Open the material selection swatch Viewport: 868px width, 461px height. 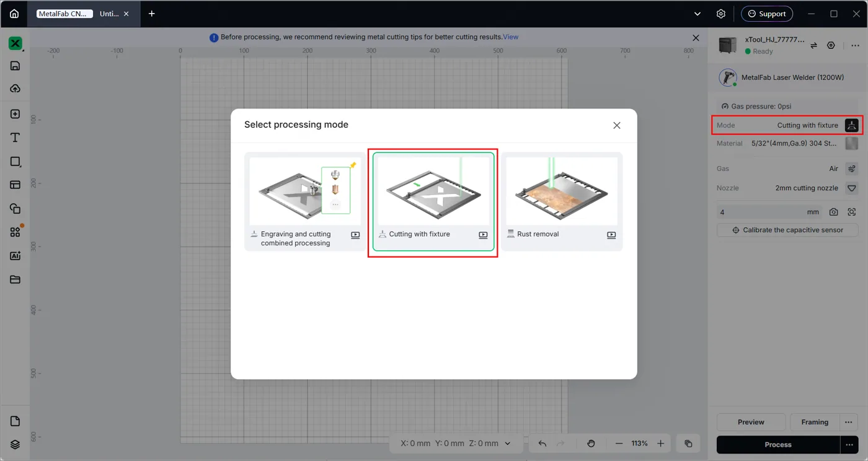tap(852, 143)
